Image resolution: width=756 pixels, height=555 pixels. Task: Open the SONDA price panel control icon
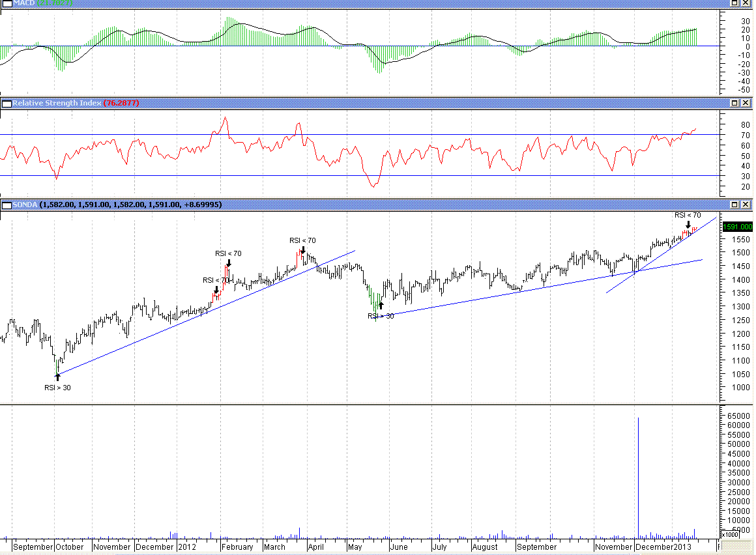(6, 205)
